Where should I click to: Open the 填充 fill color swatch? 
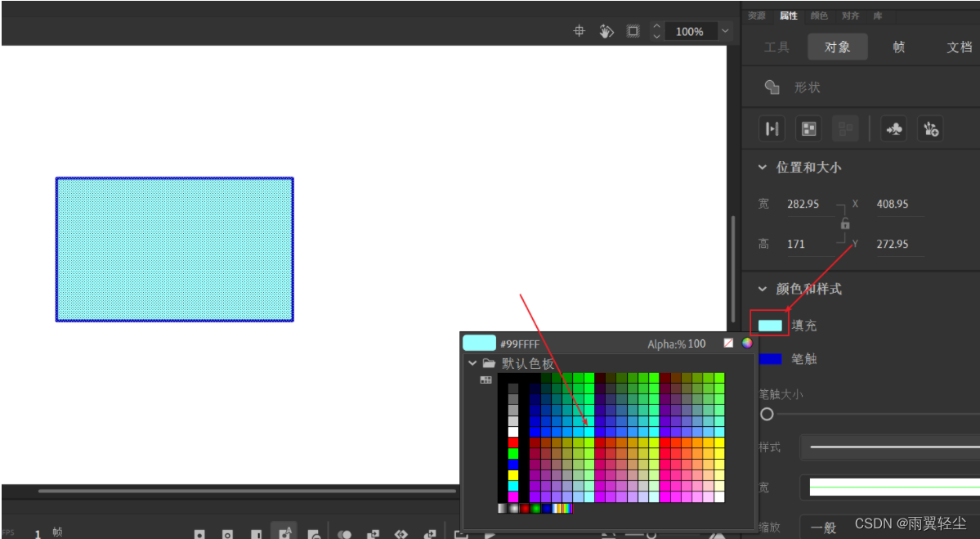[x=770, y=326]
